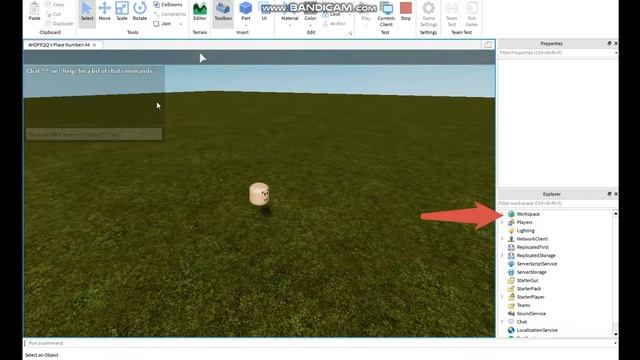The image size is (640, 360).
Task: Undock the Properties panel
Action: pos(609,43)
